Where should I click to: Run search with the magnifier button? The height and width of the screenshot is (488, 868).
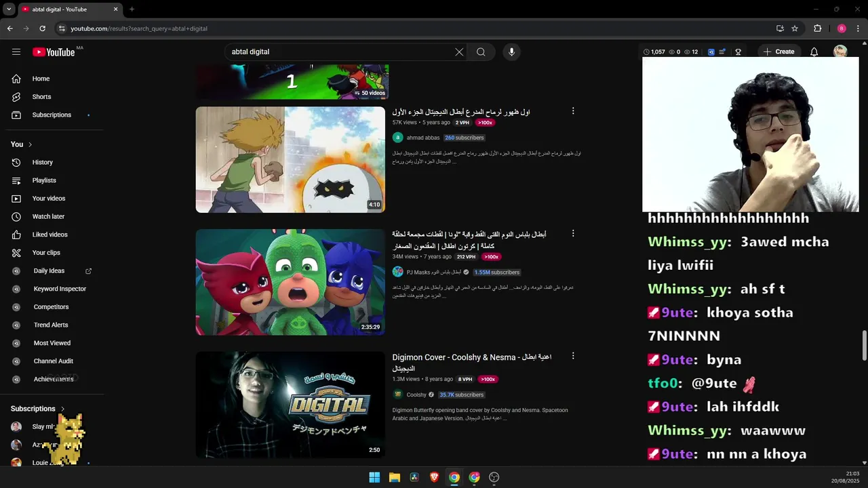[x=481, y=52]
